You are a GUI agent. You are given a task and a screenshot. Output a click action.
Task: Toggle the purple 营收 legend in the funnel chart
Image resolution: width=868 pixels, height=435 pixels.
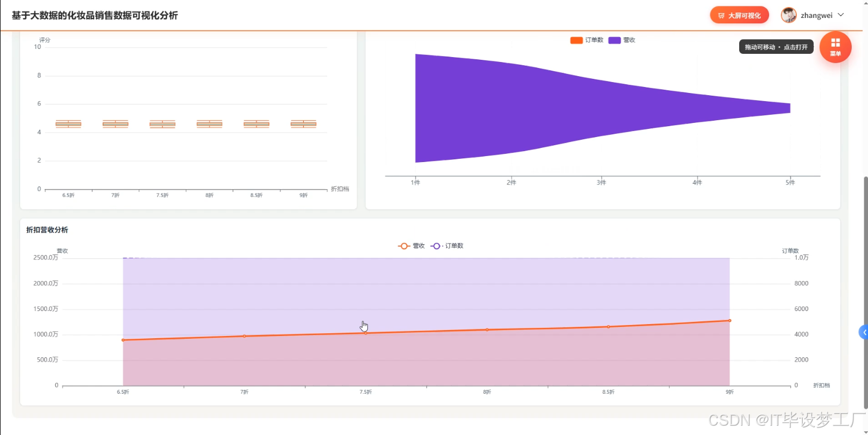coord(622,40)
